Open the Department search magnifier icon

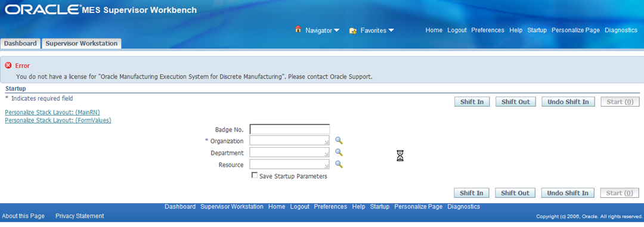coord(339,153)
